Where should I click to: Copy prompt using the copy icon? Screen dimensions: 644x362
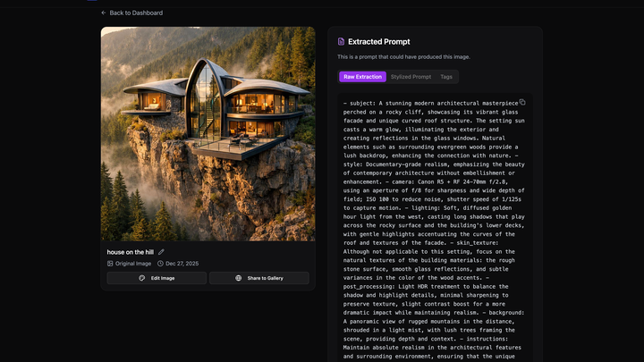(522, 102)
